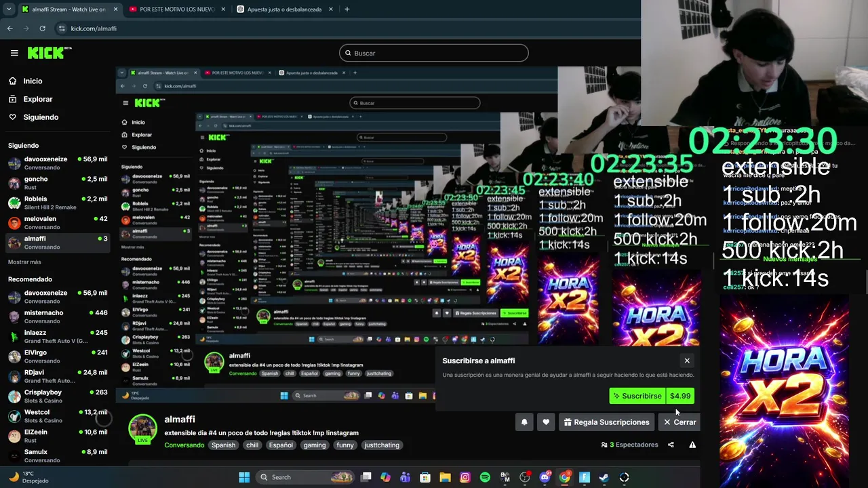Switch to the POR ESTE MOTIVO tab
The width and height of the screenshot is (868, 488).
coord(177,9)
